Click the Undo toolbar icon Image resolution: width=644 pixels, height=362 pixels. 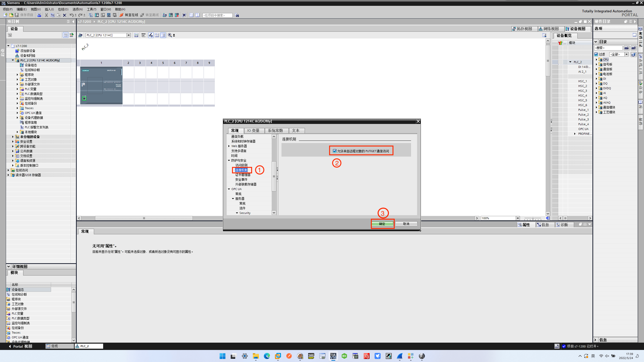71,15
